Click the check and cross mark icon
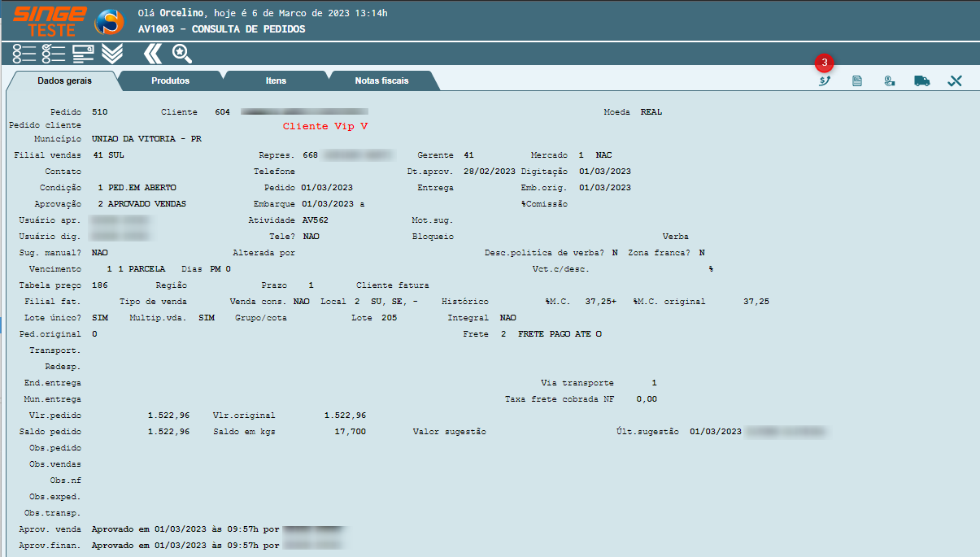Viewport: 980px width, 557px height. [x=955, y=81]
